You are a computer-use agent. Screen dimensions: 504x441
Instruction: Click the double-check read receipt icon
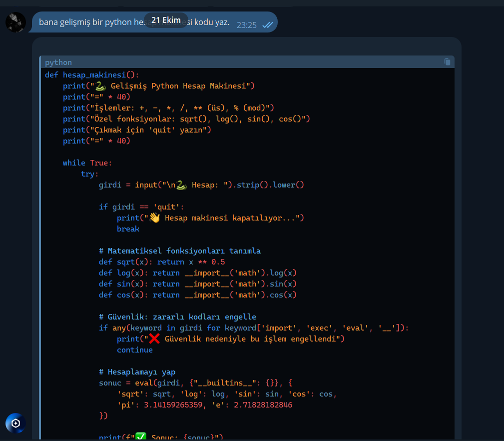tap(267, 25)
